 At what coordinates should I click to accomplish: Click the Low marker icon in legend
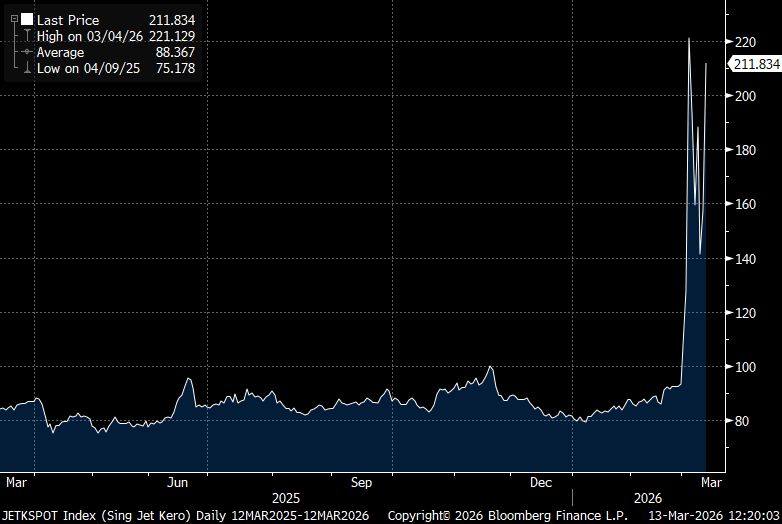pos(27,68)
